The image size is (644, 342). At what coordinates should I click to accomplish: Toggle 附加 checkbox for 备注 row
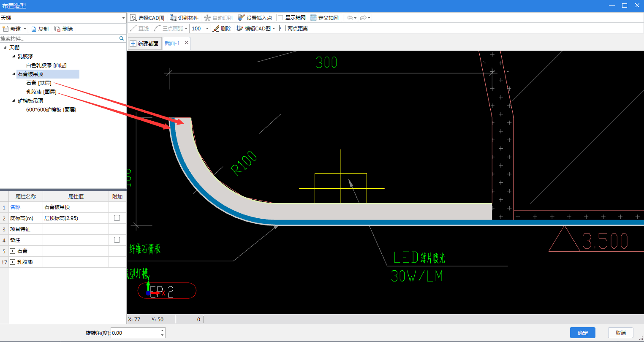click(x=117, y=240)
